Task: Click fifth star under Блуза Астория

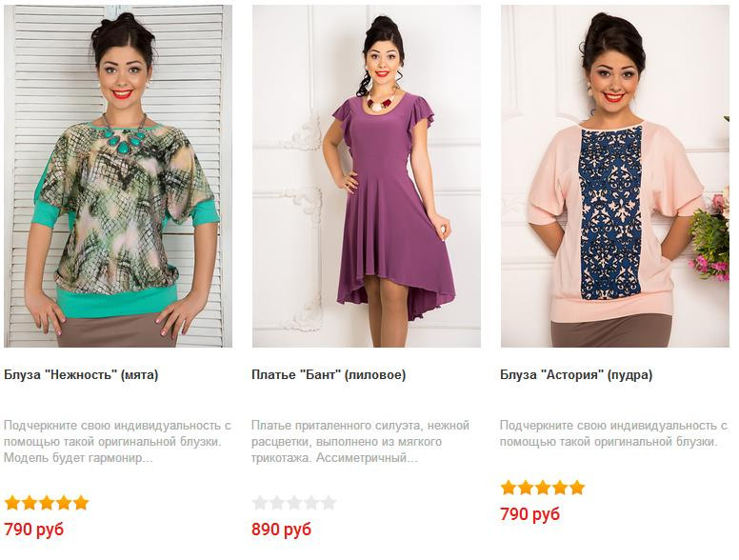Action: click(x=577, y=488)
